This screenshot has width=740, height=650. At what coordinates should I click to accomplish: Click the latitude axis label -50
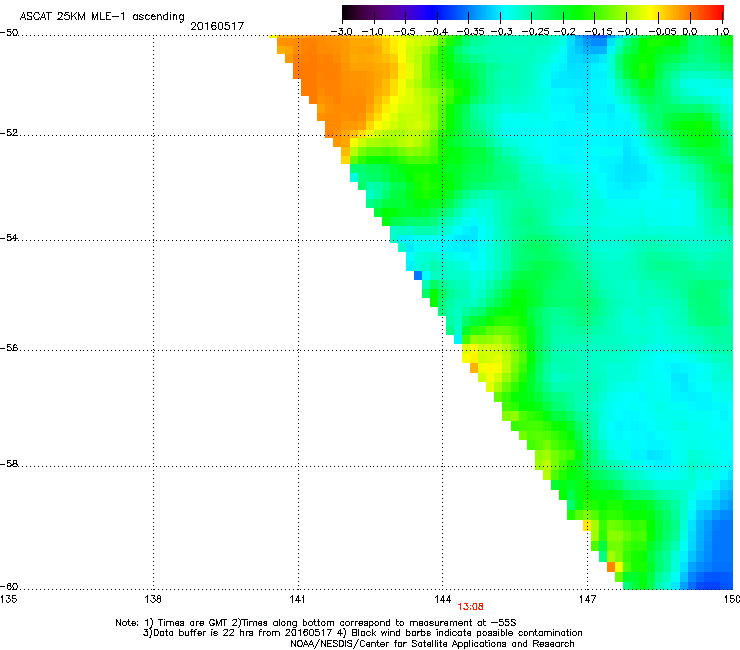pyautogui.click(x=9, y=33)
